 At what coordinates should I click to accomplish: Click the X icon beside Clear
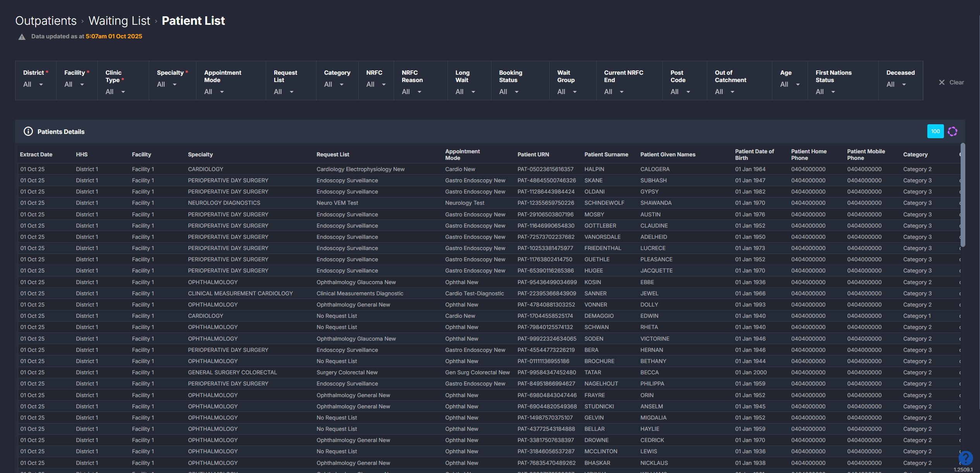942,82
